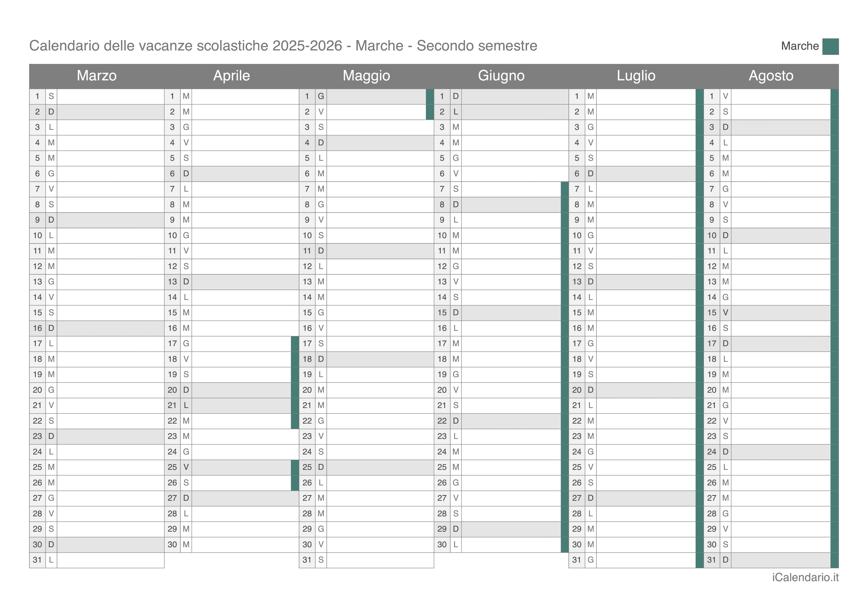The image size is (868, 614).
Task: Click the empty note cell for 14 Marzo
Action: [110, 297]
